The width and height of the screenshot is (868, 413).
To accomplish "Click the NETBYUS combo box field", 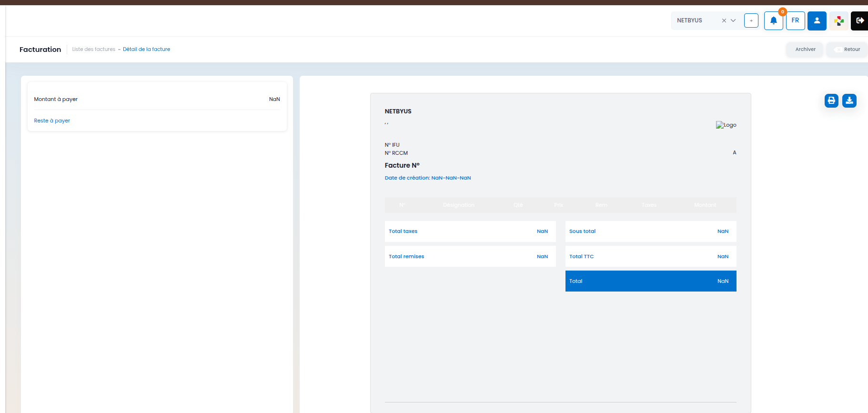I will coord(696,20).
